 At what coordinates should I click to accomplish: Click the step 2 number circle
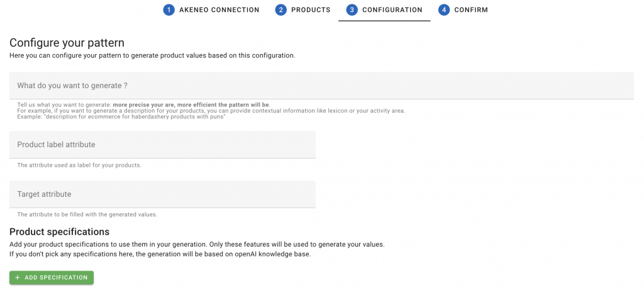point(281,10)
